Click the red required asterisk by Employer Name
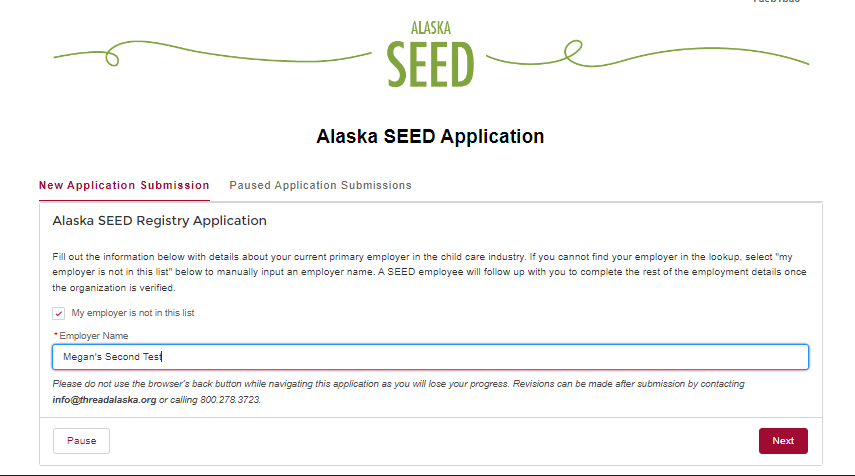This screenshot has height=476, width=855. pos(56,334)
